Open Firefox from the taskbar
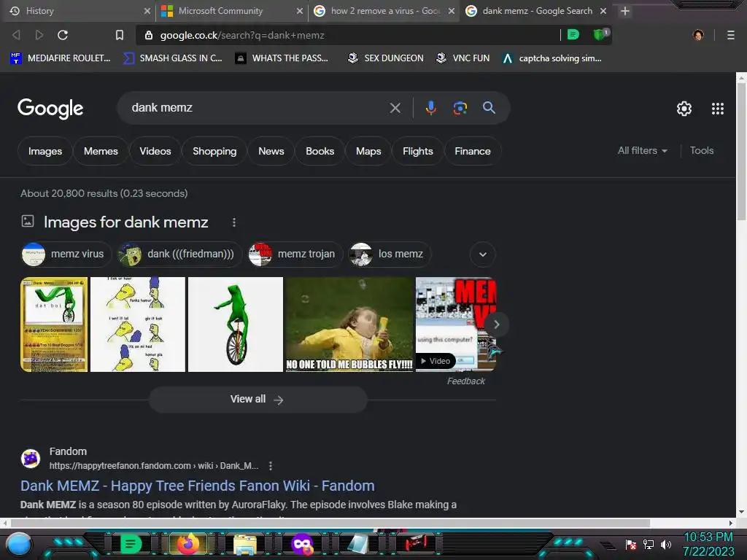Viewport: 747px width, 560px height. point(188,544)
